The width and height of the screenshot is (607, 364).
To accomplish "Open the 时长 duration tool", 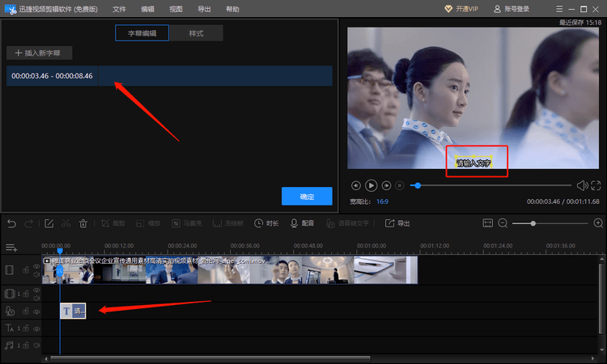I will click(266, 223).
